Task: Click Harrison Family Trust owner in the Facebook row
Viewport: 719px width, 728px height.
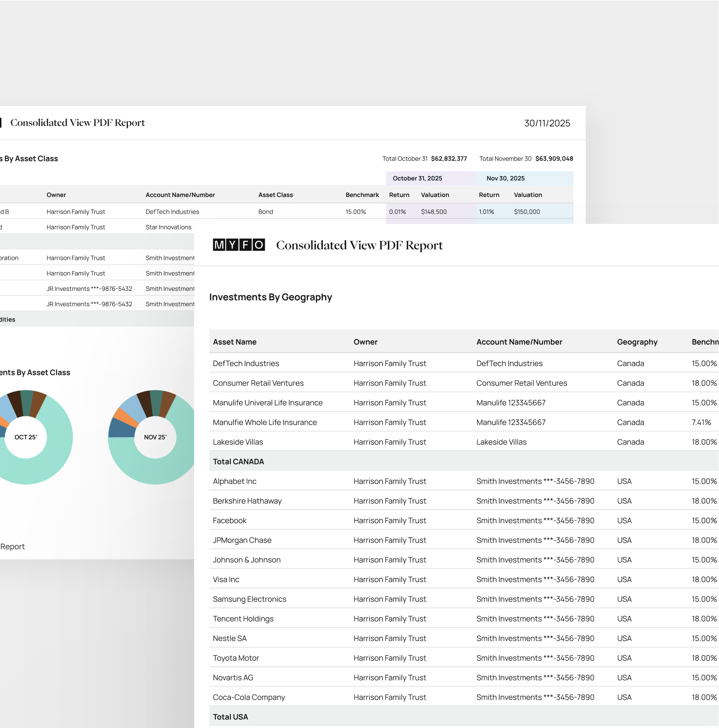Action: 390,520
